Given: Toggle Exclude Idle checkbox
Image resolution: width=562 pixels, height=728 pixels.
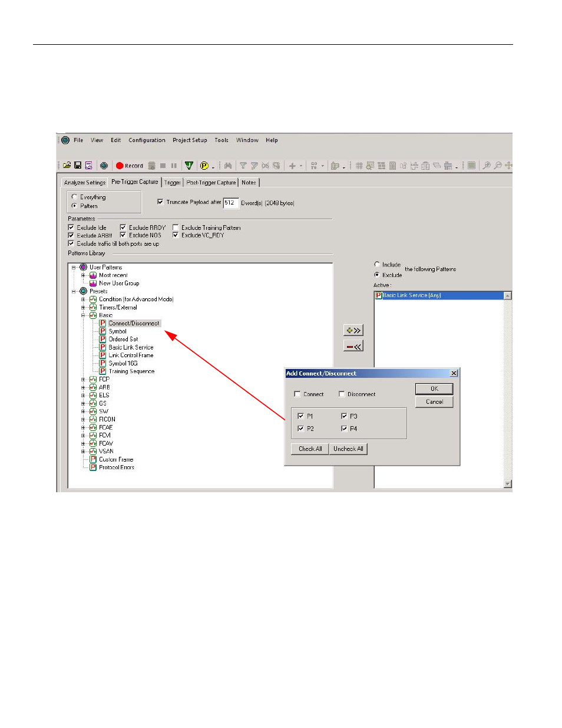Looking at the screenshot, I should [71, 228].
